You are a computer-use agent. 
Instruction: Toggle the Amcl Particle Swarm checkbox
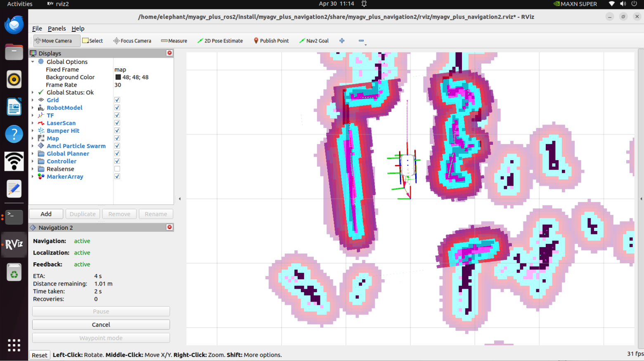117,146
